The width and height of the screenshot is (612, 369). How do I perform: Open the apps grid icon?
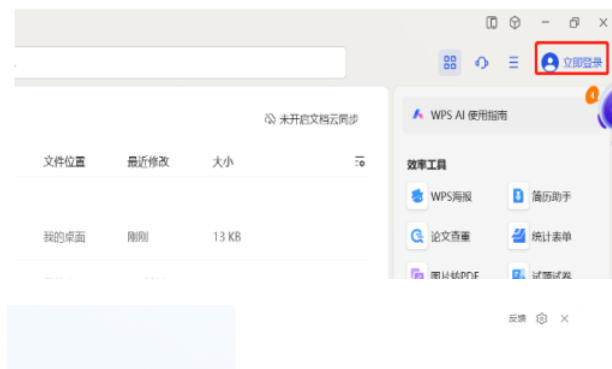[450, 62]
